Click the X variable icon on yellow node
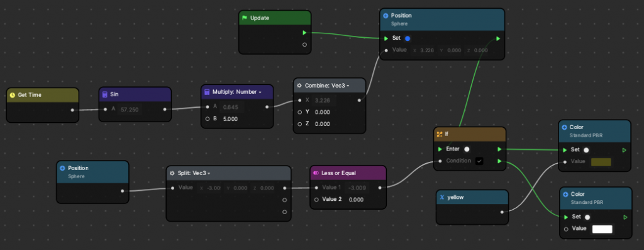Image resolution: width=644 pixels, height=250 pixels. [442, 197]
